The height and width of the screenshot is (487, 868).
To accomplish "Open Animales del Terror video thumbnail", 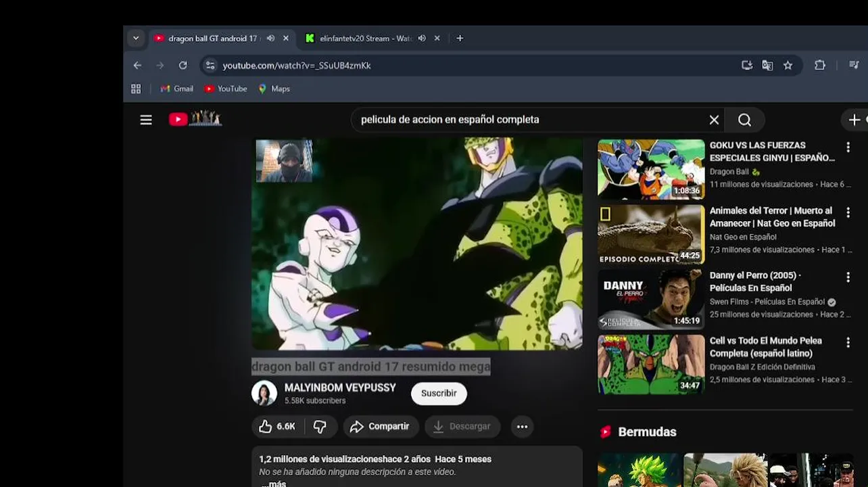I will pyautogui.click(x=651, y=234).
